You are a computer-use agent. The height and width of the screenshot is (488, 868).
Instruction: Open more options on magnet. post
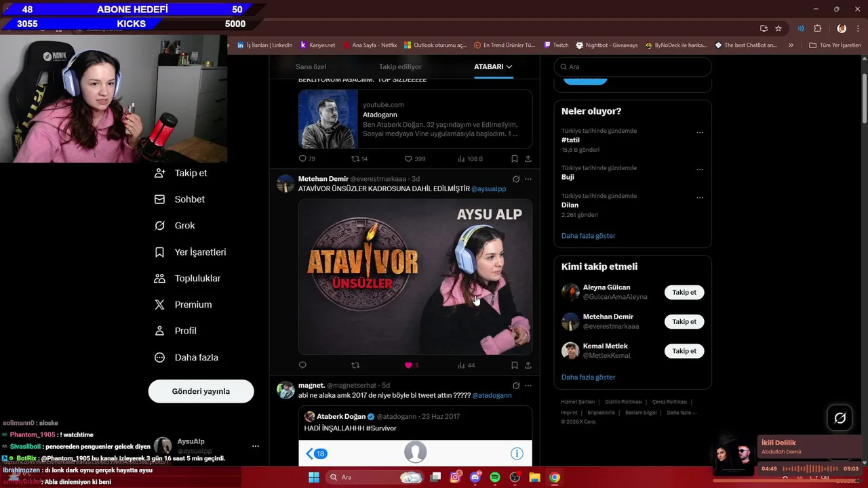point(528,386)
